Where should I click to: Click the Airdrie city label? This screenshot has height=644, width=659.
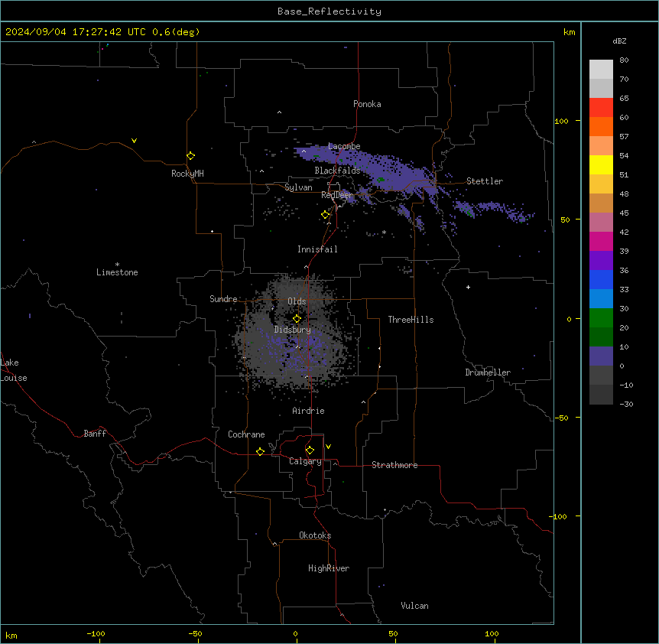point(308,411)
